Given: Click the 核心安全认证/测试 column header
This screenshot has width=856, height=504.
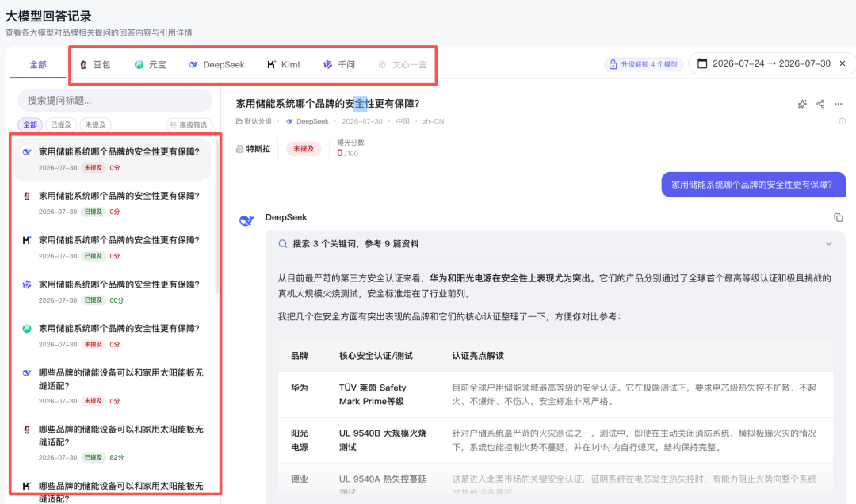Looking at the screenshot, I should [x=376, y=356].
